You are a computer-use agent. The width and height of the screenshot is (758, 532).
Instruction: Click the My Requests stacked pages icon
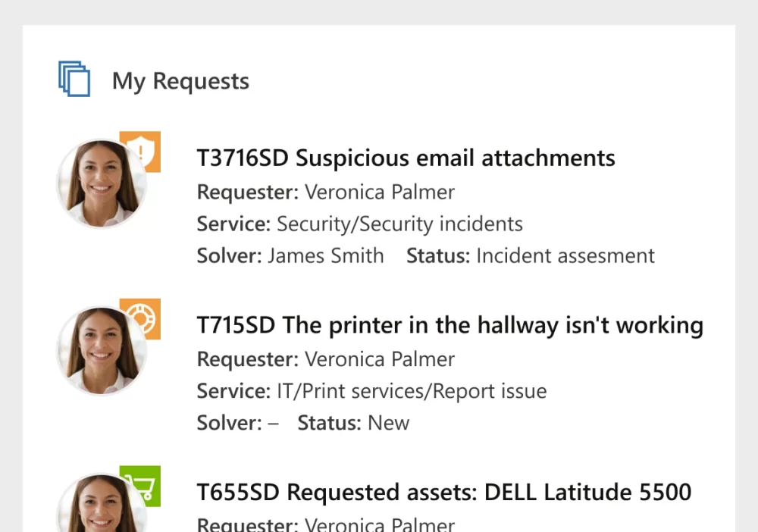coord(74,79)
